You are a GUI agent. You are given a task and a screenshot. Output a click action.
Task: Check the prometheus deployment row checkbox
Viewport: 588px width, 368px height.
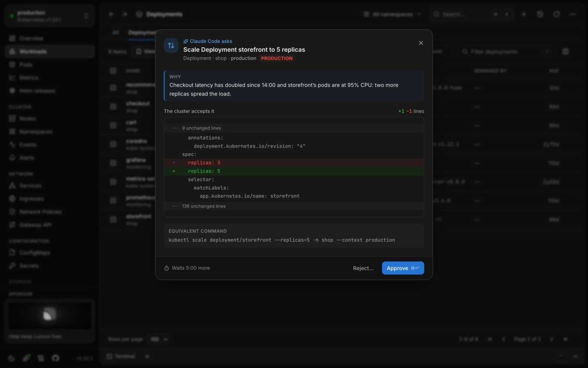point(113,200)
